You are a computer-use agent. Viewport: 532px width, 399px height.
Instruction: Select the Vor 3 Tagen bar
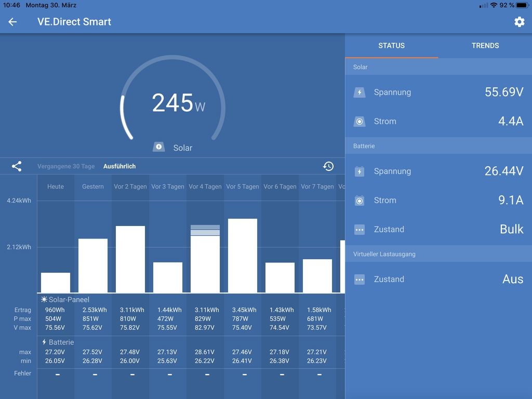pyautogui.click(x=168, y=277)
